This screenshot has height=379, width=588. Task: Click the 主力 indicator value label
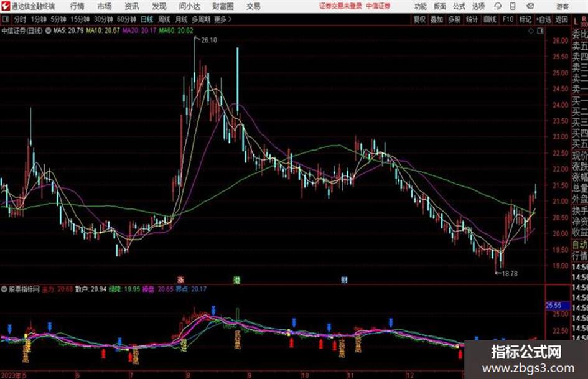click(x=57, y=289)
